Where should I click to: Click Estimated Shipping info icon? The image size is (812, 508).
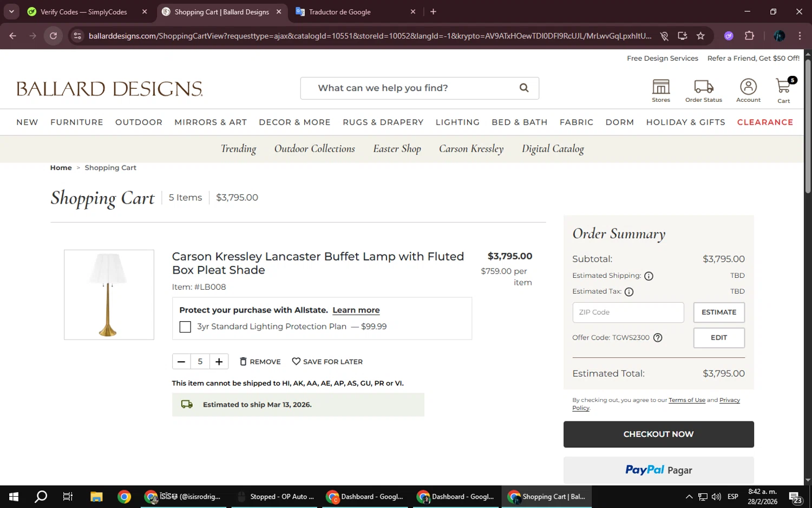click(649, 276)
